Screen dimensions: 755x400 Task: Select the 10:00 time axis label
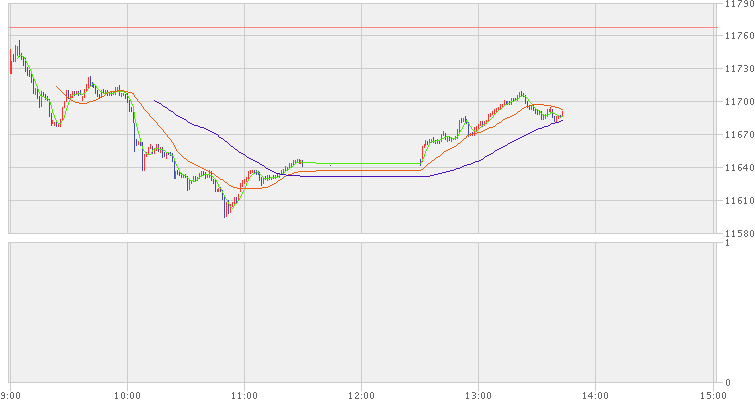click(127, 392)
